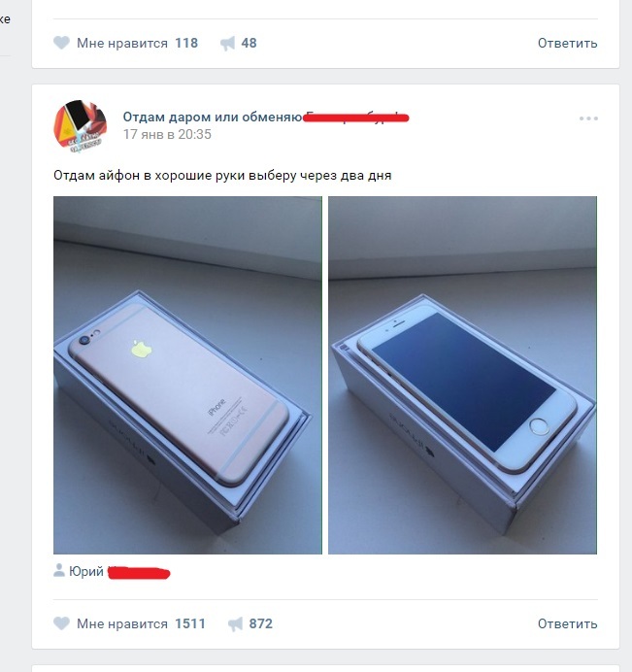Click the 872 reposts count
632x672 pixels.
coord(260,623)
